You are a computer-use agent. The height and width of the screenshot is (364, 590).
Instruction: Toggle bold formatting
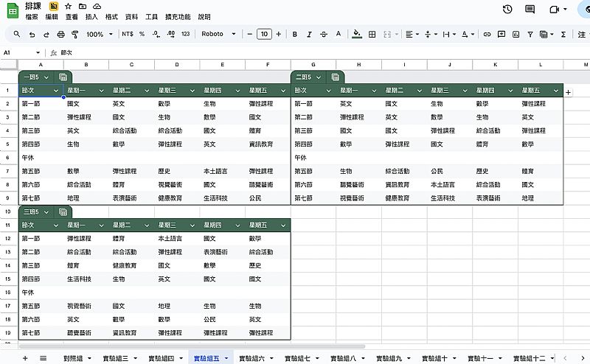coord(294,34)
